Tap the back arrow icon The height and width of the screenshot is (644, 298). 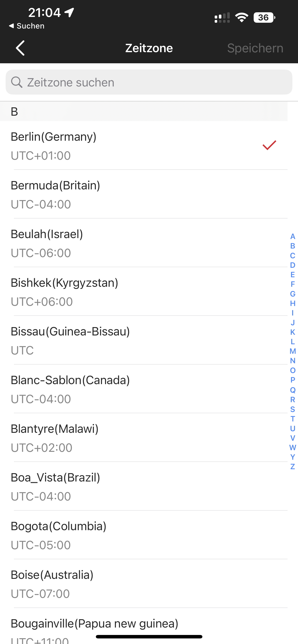coord(20,48)
